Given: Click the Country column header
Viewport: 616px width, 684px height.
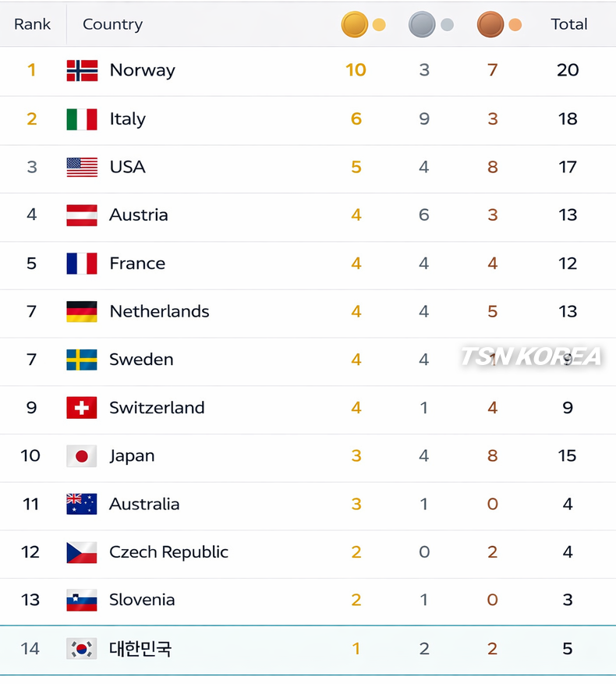Looking at the screenshot, I should point(112,24).
